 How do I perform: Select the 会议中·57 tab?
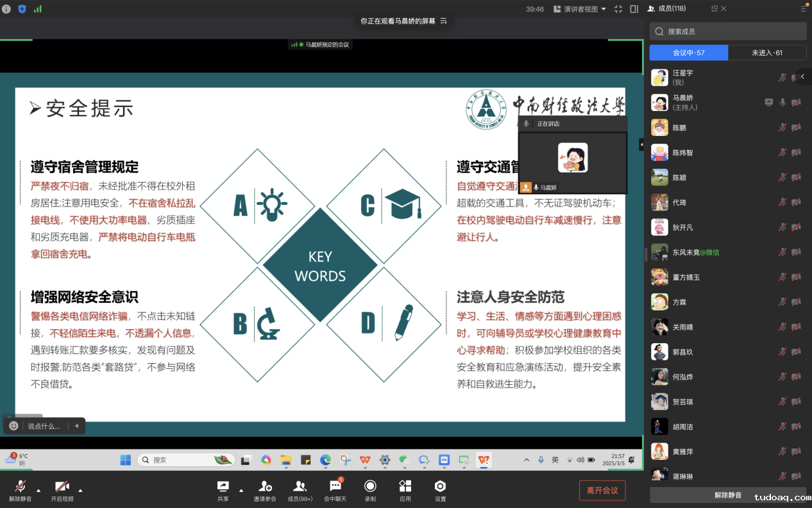[x=688, y=53]
